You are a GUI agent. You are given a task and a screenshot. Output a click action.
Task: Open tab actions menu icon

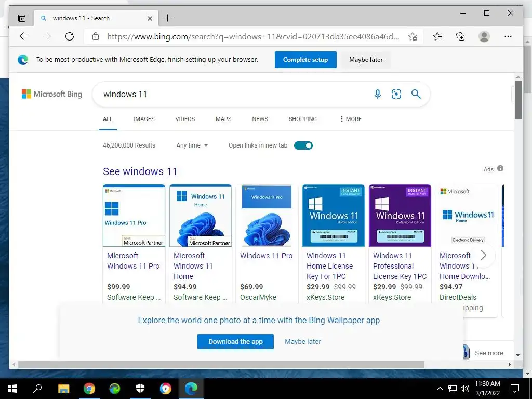click(22, 18)
